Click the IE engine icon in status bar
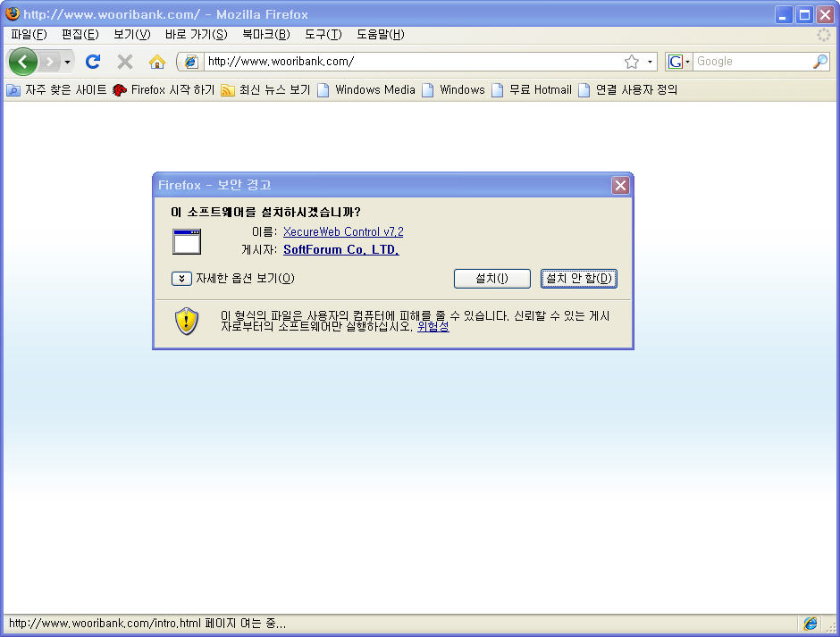The image size is (840, 637). (x=811, y=624)
